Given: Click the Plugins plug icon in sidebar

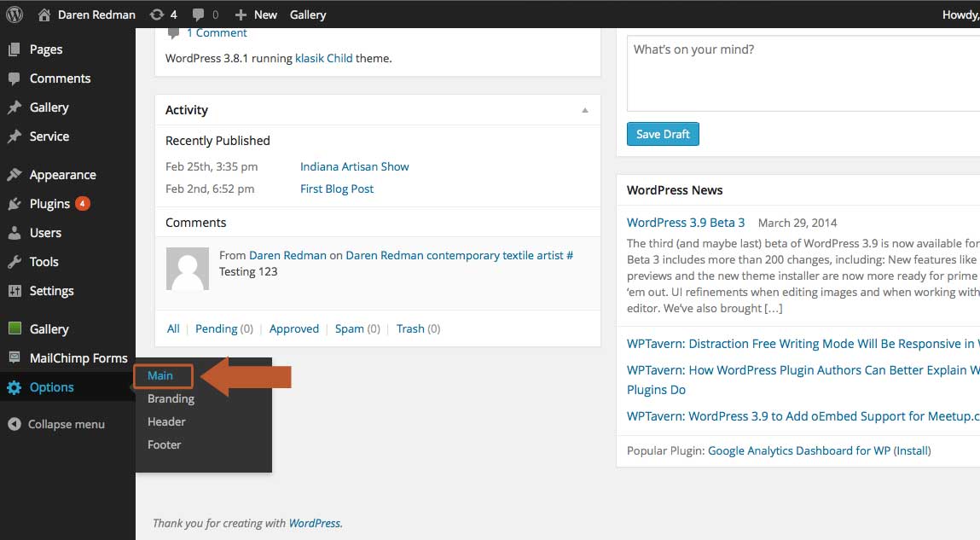Looking at the screenshot, I should point(14,204).
